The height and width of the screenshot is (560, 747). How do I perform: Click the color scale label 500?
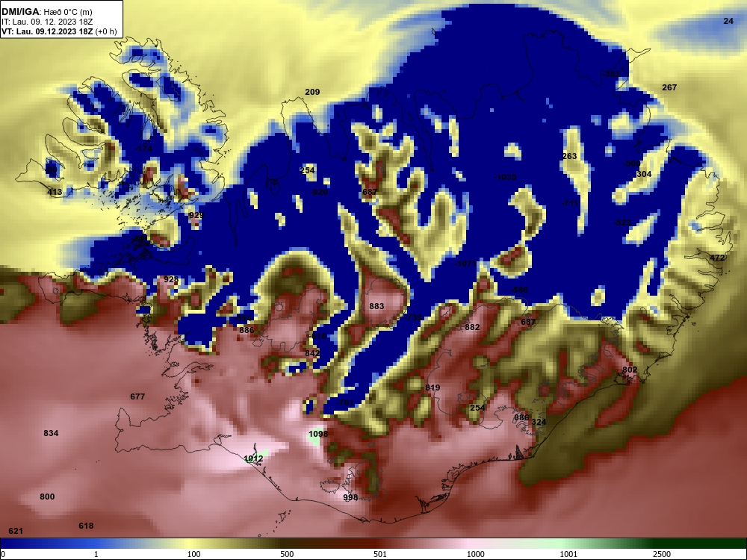pos(287,554)
